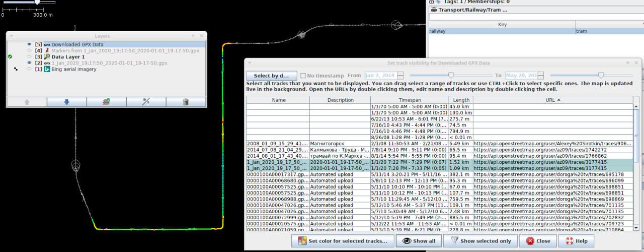
Task: Click the move layer down arrow button
Action: coord(66,102)
